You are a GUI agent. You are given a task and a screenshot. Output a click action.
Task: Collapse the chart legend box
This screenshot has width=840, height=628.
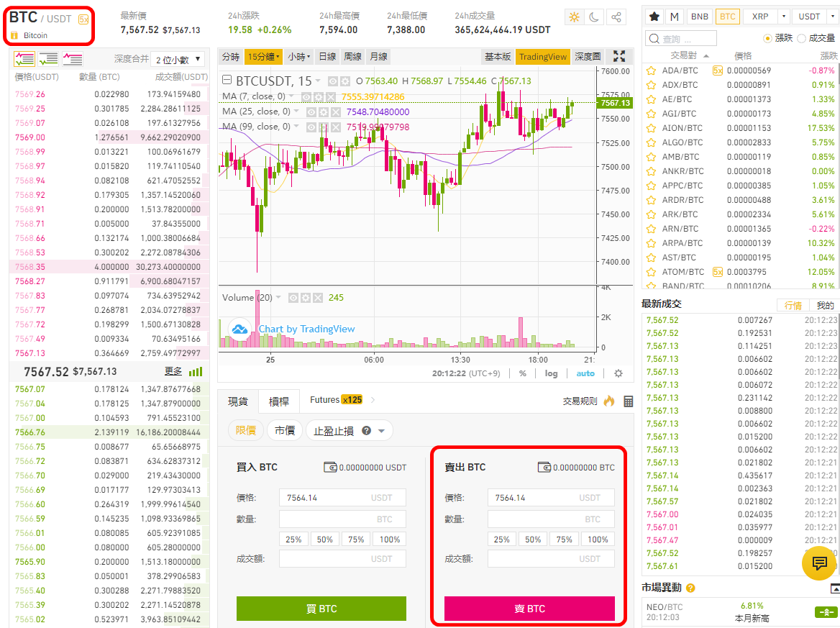(227, 81)
